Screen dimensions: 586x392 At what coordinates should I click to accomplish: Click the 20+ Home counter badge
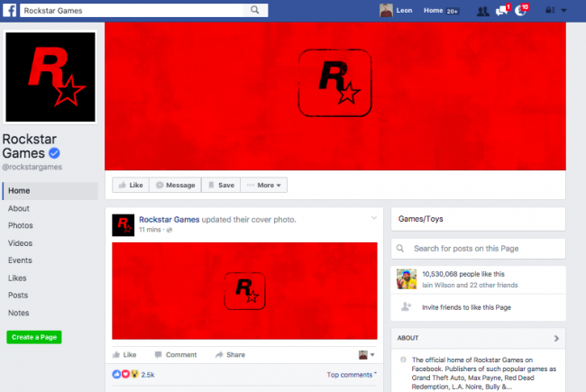[x=453, y=11]
